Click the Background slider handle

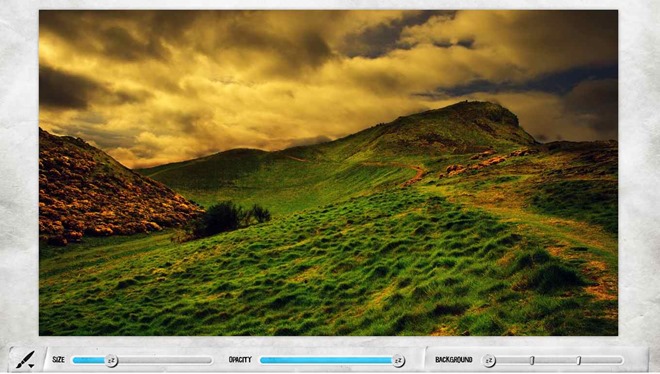click(489, 361)
